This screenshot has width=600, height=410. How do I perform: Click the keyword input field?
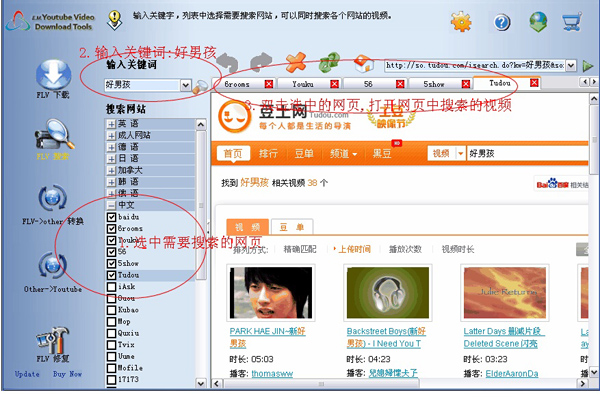tap(142, 85)
